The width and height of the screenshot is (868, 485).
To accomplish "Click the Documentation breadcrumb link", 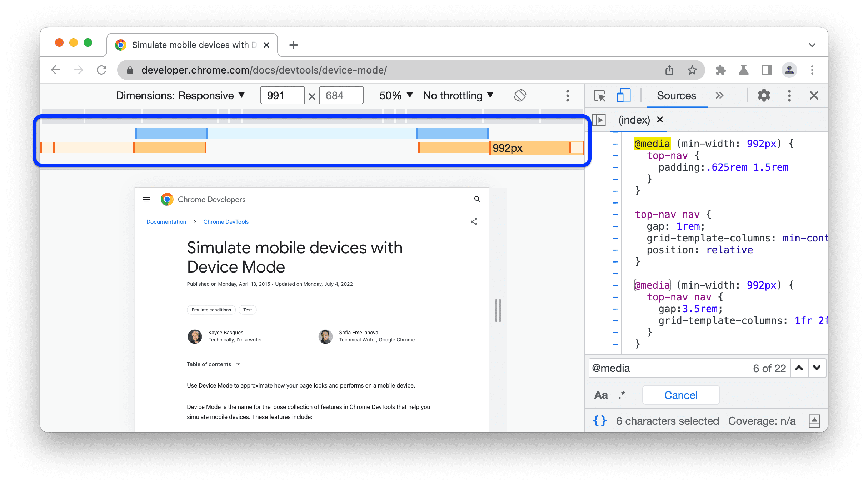I will [167, 222].
